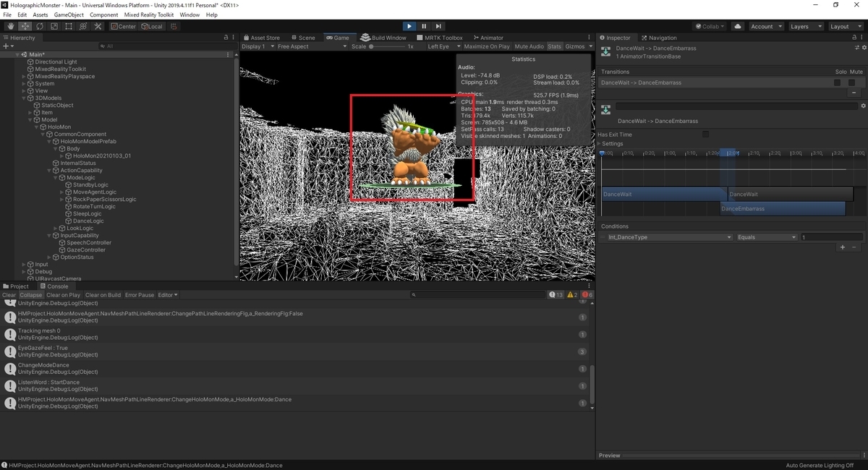Viewport: 868px width, 470px height.
Task: Switch to the Project tab
Action: (x=16, y=286)
